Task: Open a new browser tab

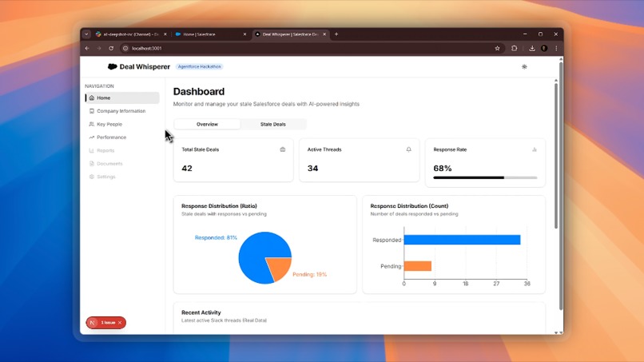Action: 336,34
